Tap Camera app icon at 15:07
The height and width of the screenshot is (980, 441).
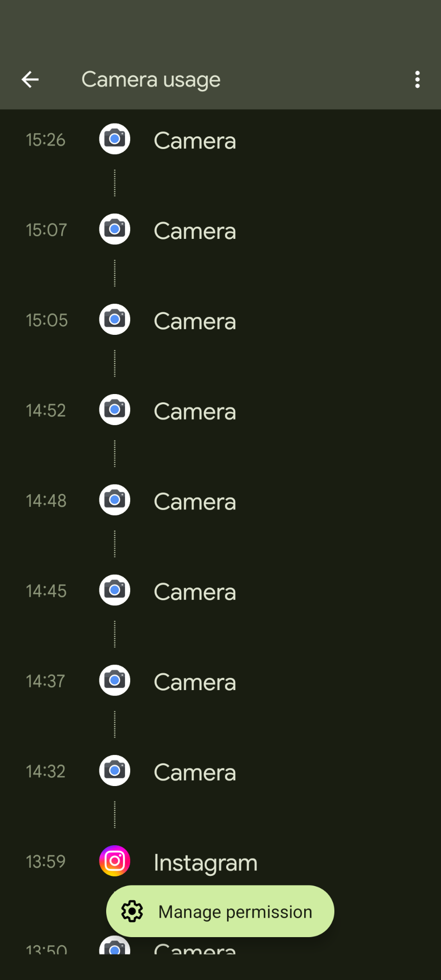[115, 229]
